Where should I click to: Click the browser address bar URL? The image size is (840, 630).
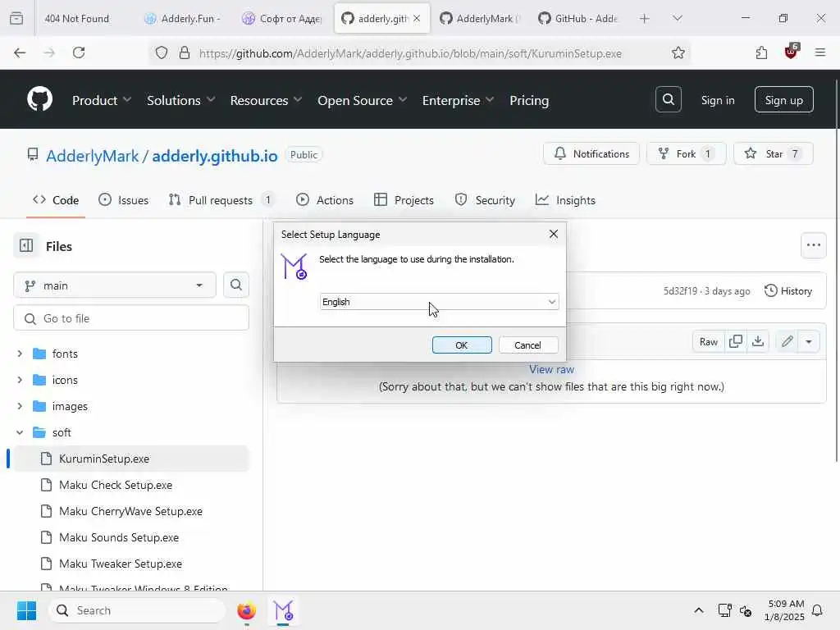tap(410, 53)
